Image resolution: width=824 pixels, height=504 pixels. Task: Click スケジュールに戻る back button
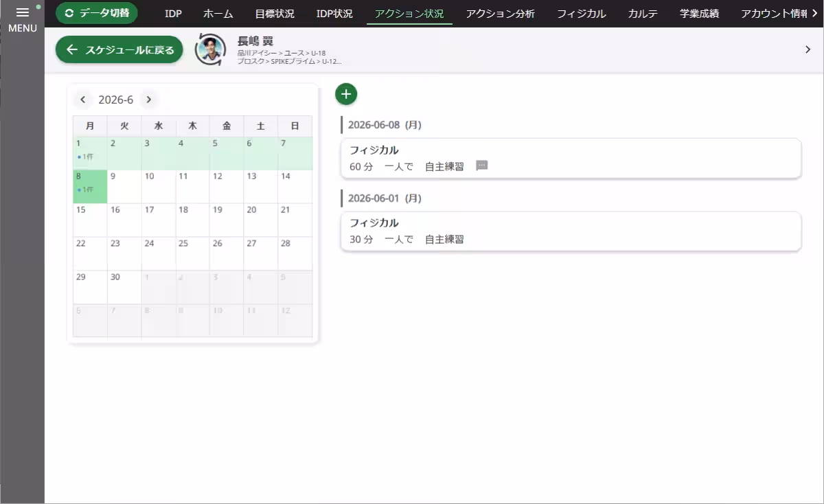[119, 49]
